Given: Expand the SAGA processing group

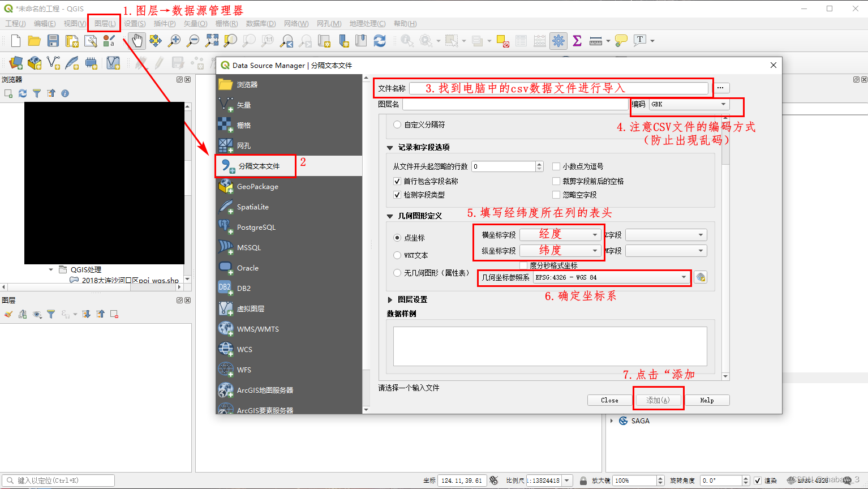Looking at the screenshot, I should [x=612, y=421].
